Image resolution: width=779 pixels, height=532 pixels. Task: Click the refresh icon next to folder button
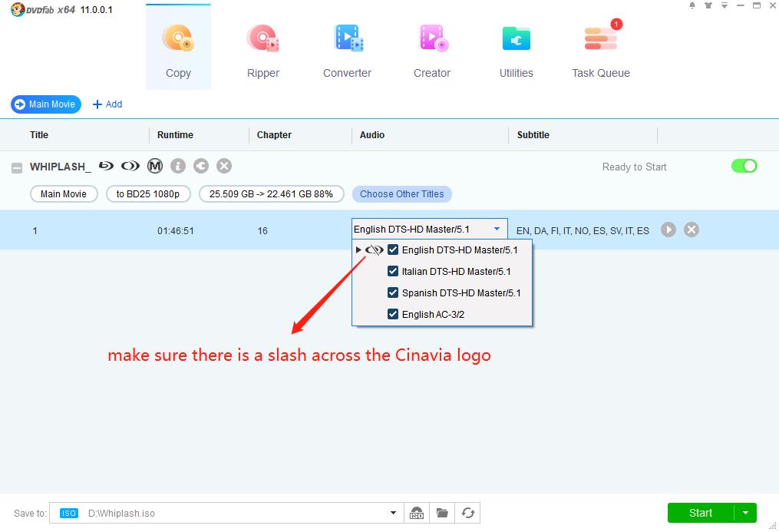[467, 513]
